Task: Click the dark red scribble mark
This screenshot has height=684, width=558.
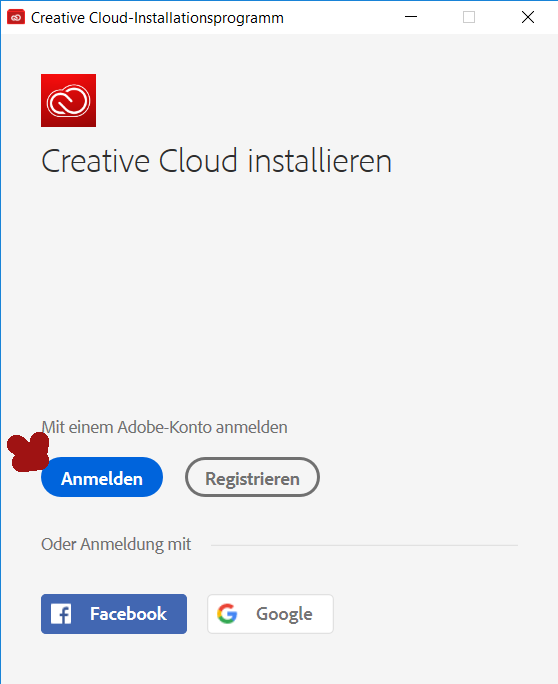Action: pos(28,452)
